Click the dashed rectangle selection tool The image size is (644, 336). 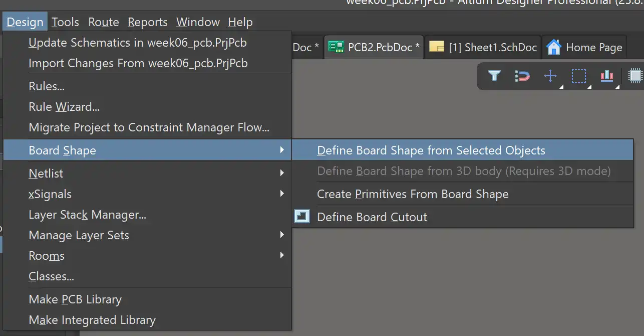(579, 76)
